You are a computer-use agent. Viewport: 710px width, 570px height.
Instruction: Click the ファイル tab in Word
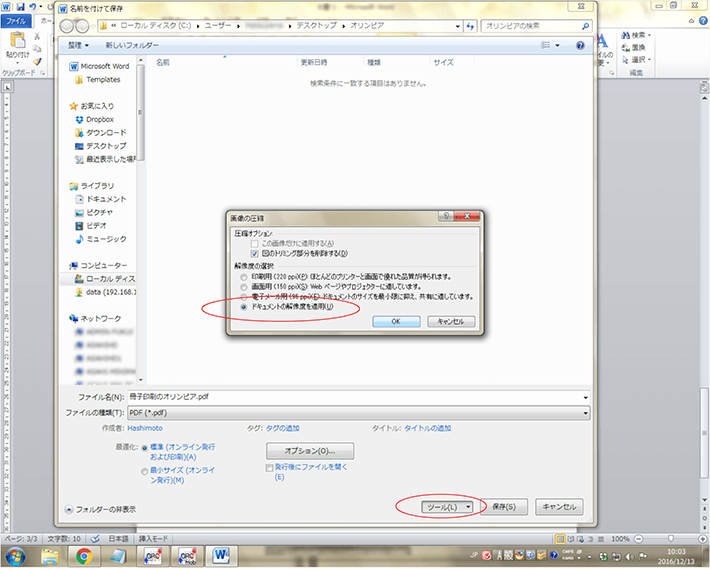point(17,20)
